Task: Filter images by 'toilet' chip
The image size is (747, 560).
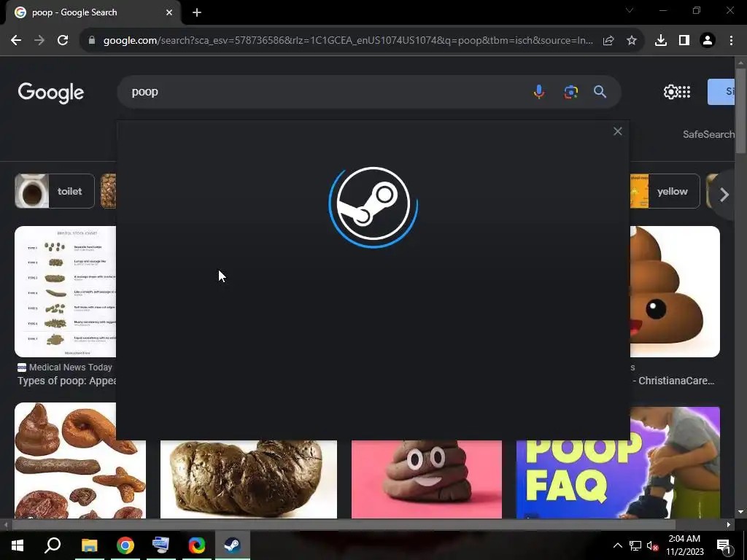Action: click(x=55, y=192)
